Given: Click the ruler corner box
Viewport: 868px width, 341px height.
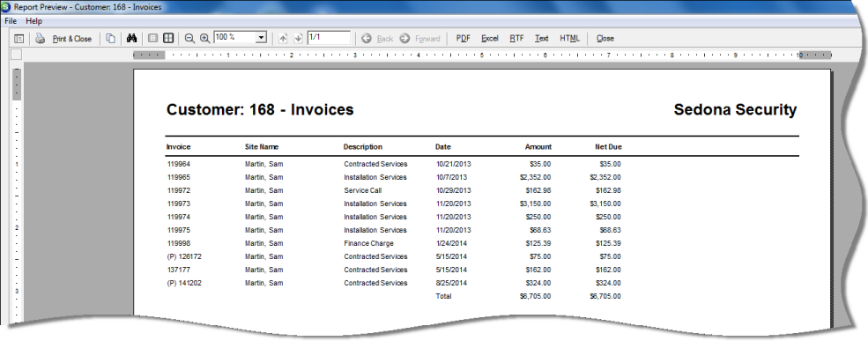Looking at the screenshot, I should [16, 55].
